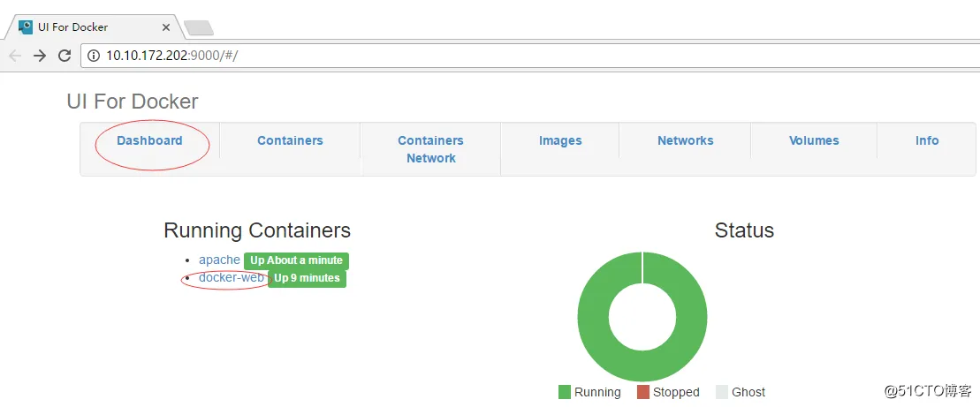Click the UI For Docker page title

[133, 102]
